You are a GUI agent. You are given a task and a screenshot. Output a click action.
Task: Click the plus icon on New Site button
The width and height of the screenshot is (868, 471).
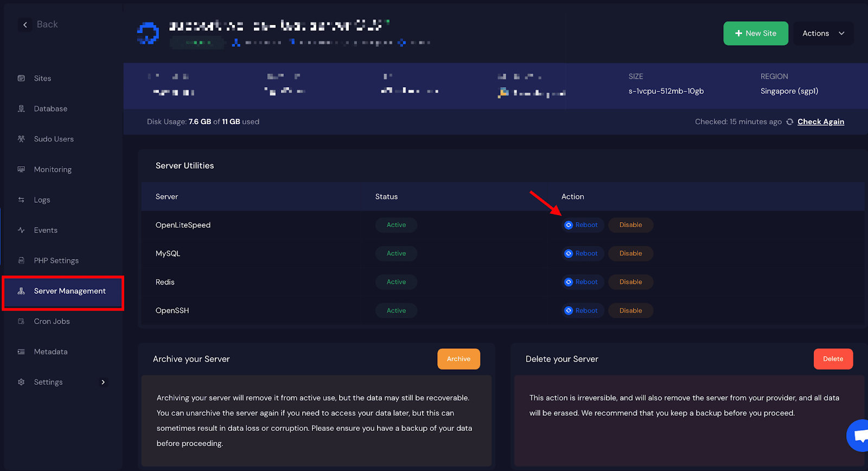tap(738, 33)
